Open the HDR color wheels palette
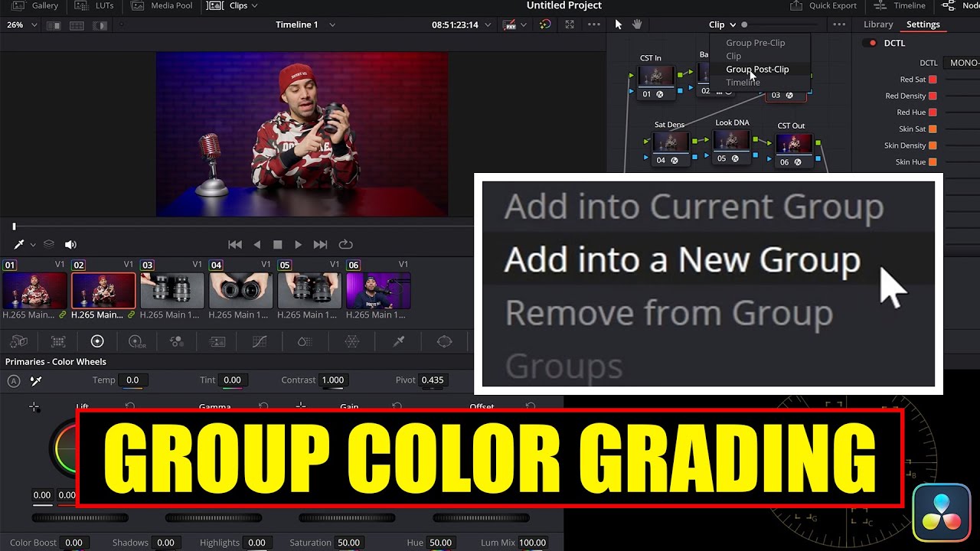Viewport: 980px width, 551px height. (x=136, y=341)
